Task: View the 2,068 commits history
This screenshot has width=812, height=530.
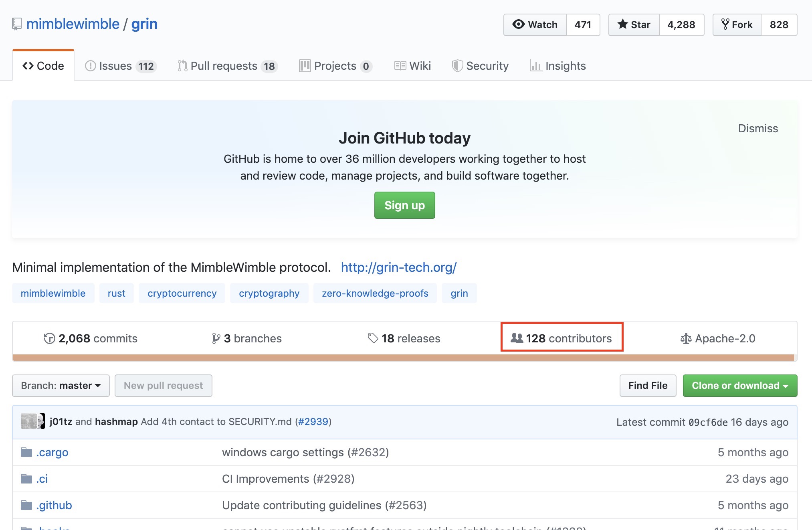Action: (x=91, y=338)
